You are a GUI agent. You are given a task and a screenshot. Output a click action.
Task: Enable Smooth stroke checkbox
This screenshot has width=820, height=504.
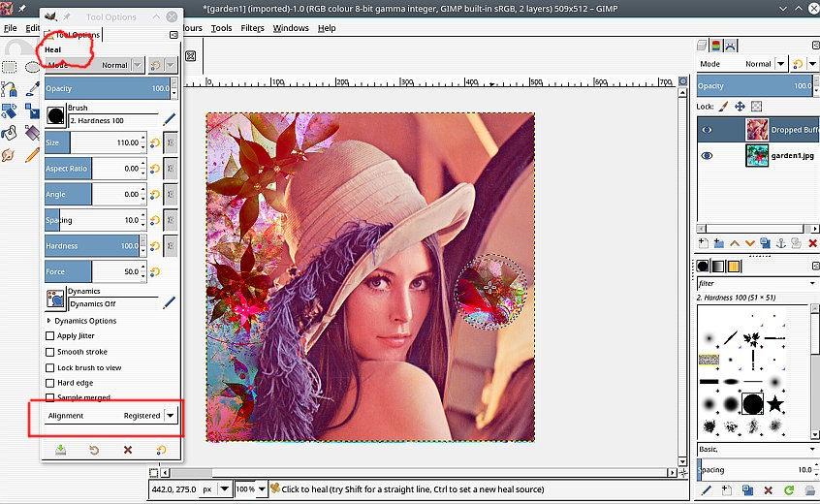50,353
